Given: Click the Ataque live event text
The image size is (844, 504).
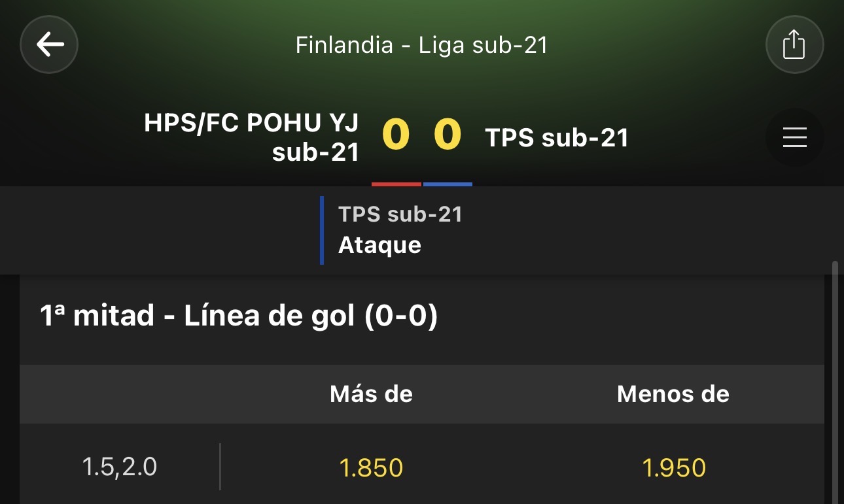Looking at the screenshot, I should coord(379,245).
